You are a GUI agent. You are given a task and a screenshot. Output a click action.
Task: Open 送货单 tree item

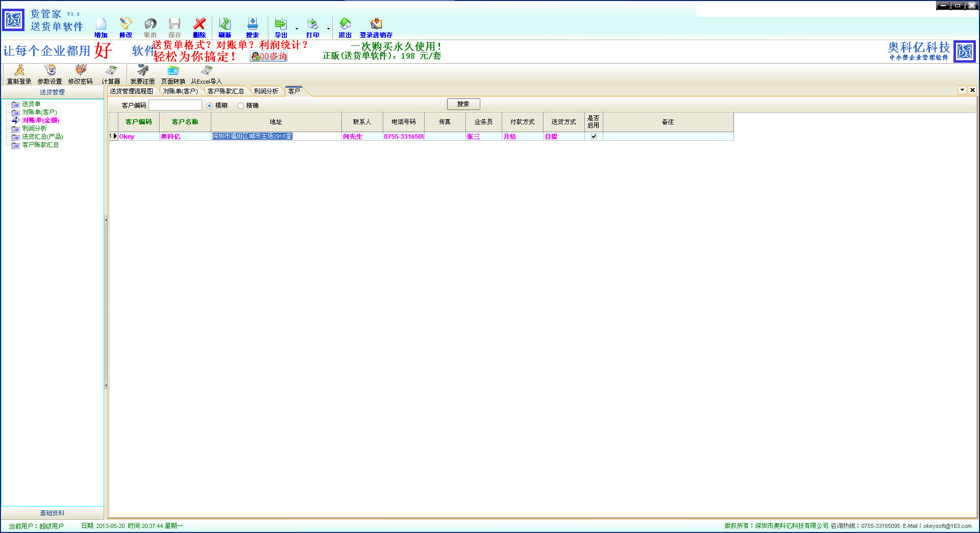[31, 104]
